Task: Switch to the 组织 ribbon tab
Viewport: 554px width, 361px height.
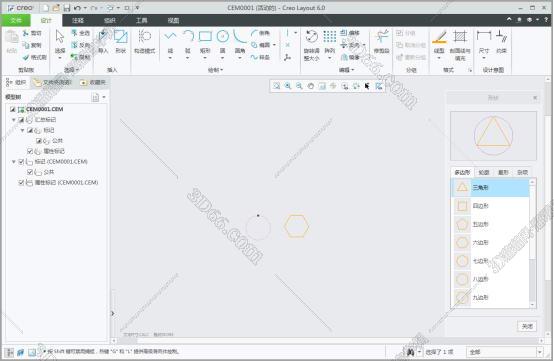Action: coord(110,20)
